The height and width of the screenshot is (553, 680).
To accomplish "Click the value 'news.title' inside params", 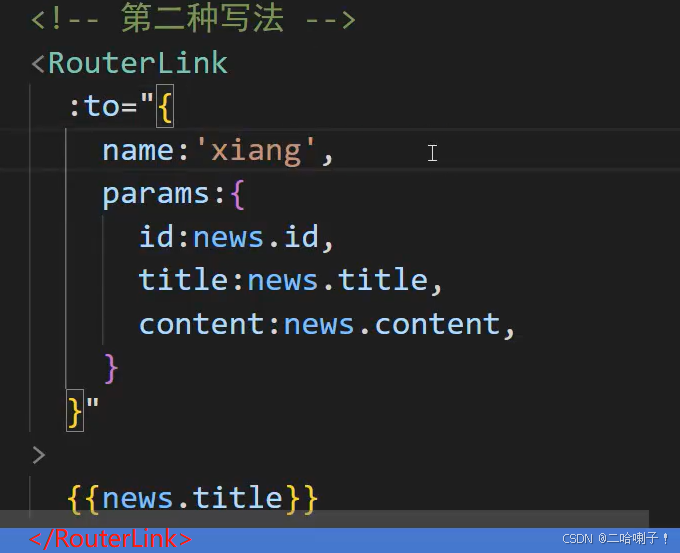I will click(x=338, y=280).
